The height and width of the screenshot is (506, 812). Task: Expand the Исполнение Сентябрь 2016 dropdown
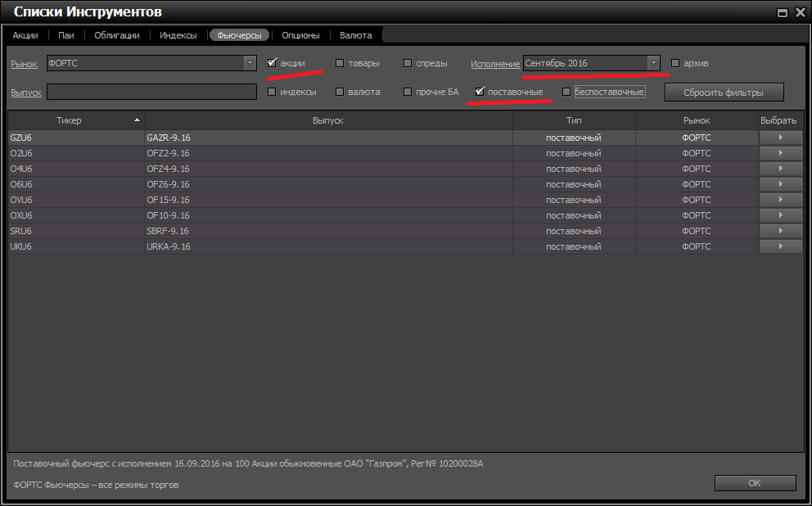(652, 63)
